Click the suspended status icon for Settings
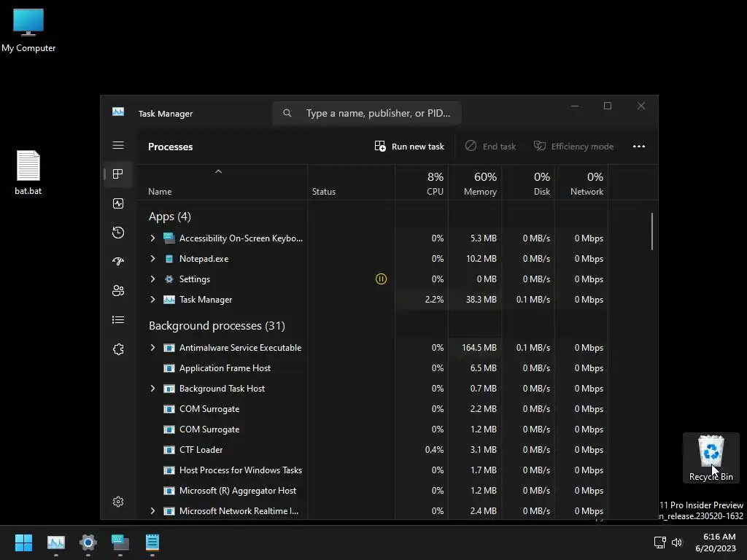Image resolution: width=747 pixels, height=560 pixels. pos(381,279)
